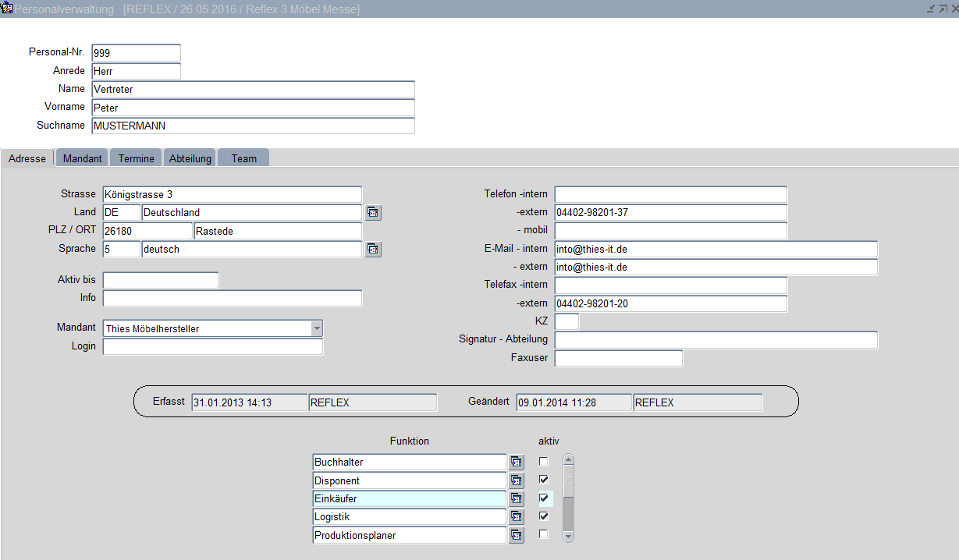959x560 pixels.
Task: Open lookup list icon beside Land field
Action: [x=373, y=213]
